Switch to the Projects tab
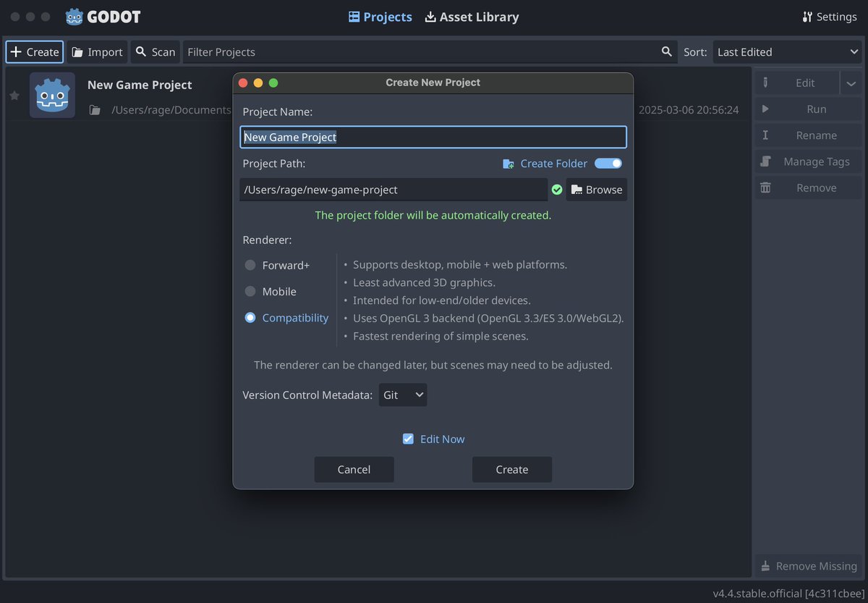The image size is (868, 603). [380, 17]
